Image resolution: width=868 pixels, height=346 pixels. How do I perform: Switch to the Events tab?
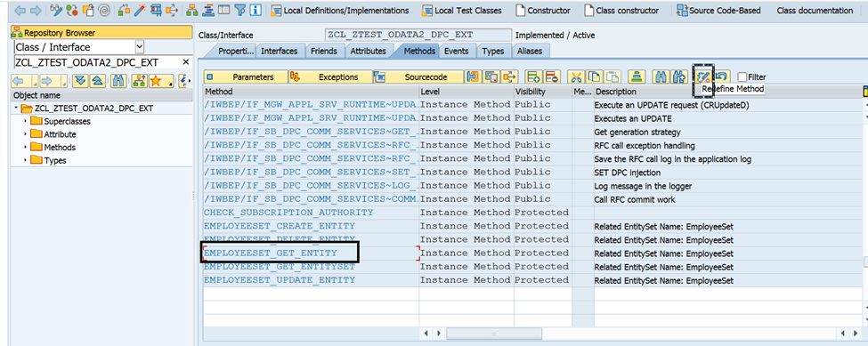point(457,51)
